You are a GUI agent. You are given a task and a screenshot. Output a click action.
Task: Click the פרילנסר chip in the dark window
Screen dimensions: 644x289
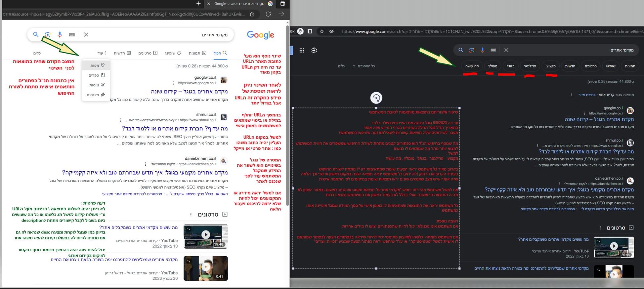530,66
